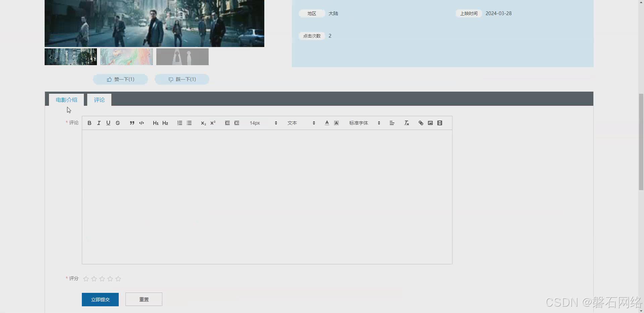The image size is (644, 313).
Task: Click the 上映时间 label tag
Action: 469,13
